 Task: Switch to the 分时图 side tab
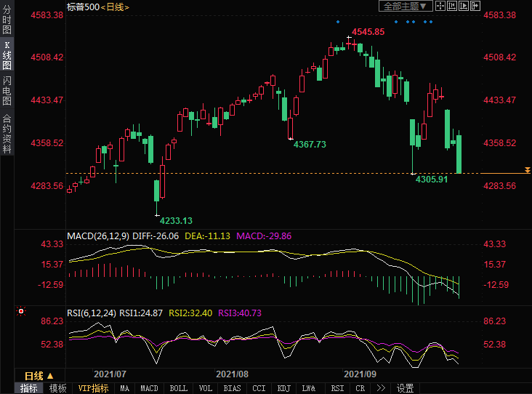[x=7, y=21]
